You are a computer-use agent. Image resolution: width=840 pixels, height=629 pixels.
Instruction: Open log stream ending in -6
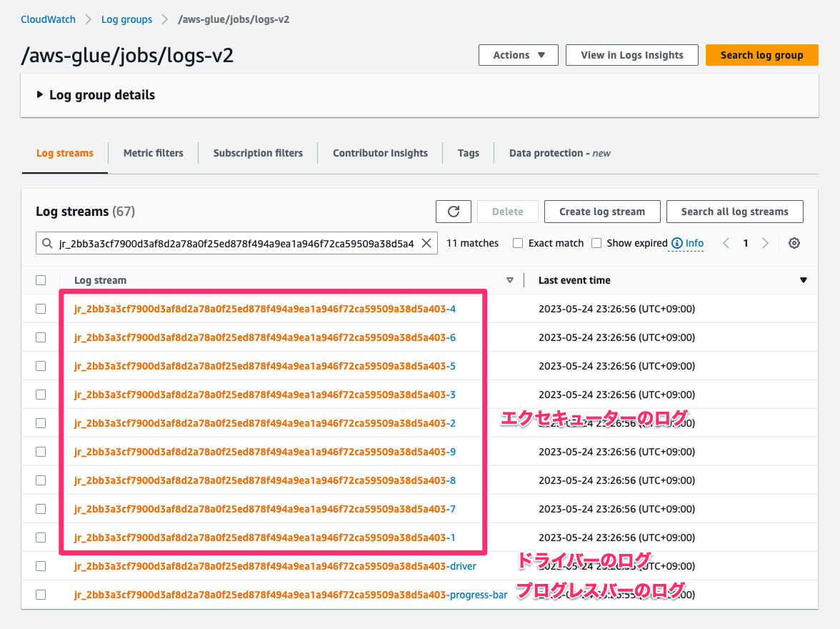tap(264, 337)
